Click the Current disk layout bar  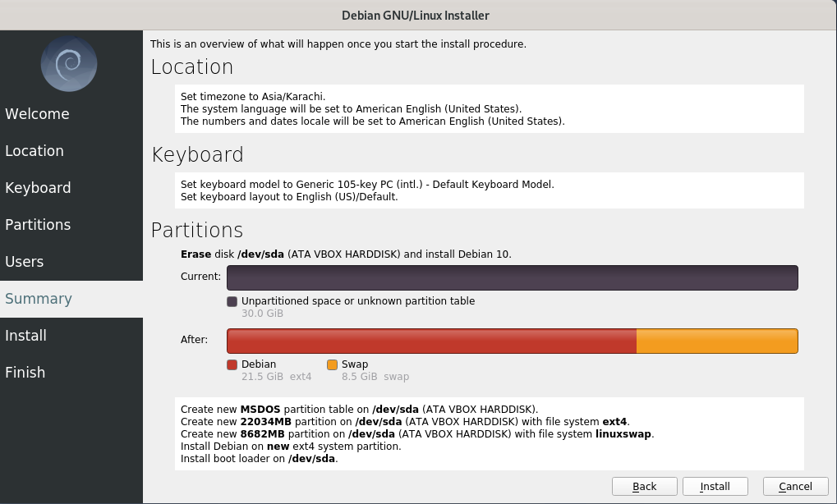pyautogui.click(x=513, y=278)
